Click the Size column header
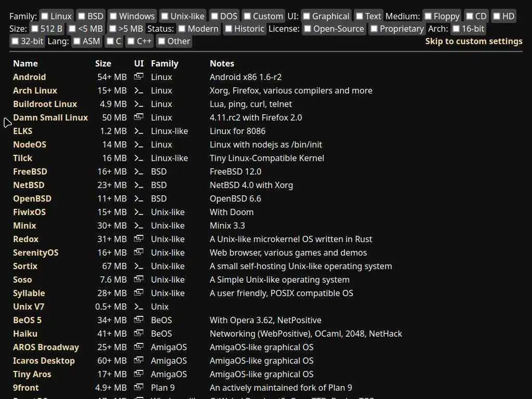Screen dimensions: 532x399 coord(103,63)
